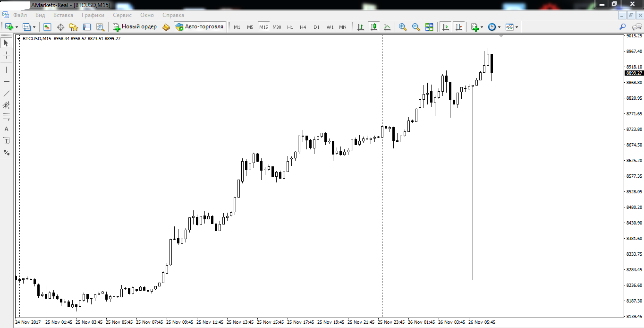Open the Сервис menu
The image size is (644, 328).
coord(122,15)
